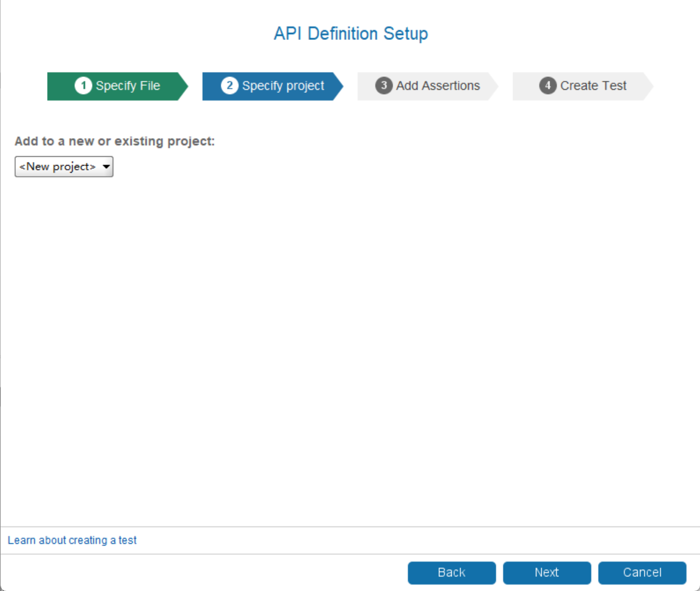Viewport: 700px width, 591px height.
Task: Click the Add Assertions step arrow tip
Action: click(x=493, y=86)
